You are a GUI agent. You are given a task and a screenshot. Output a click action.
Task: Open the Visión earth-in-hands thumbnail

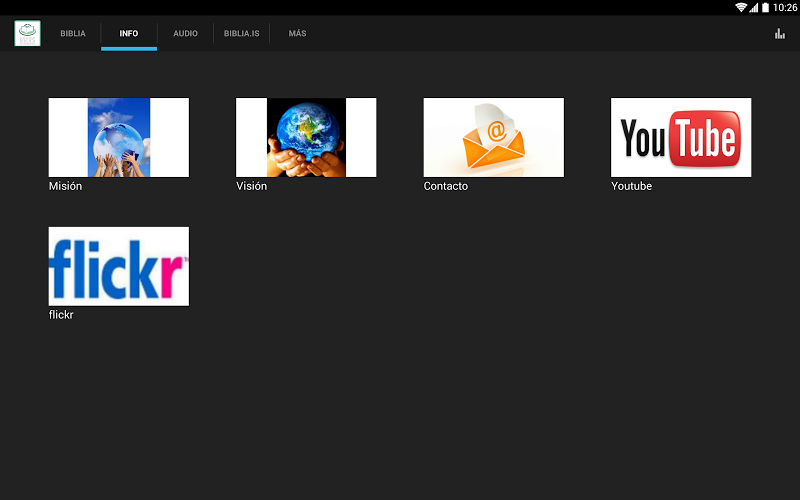coord(306,138)
